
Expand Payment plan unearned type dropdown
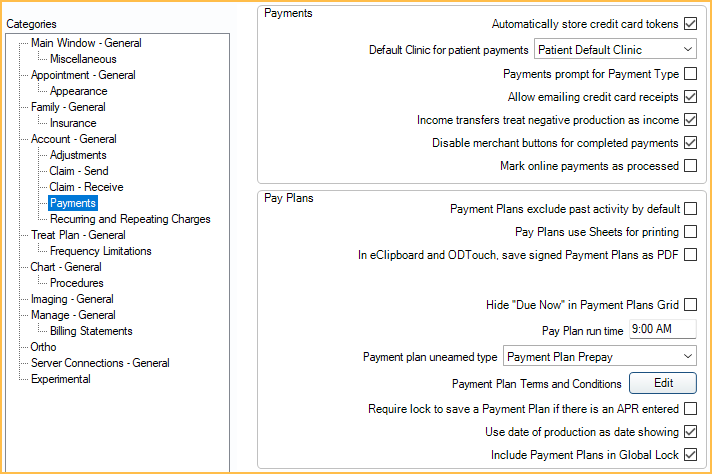pos(600,356)
